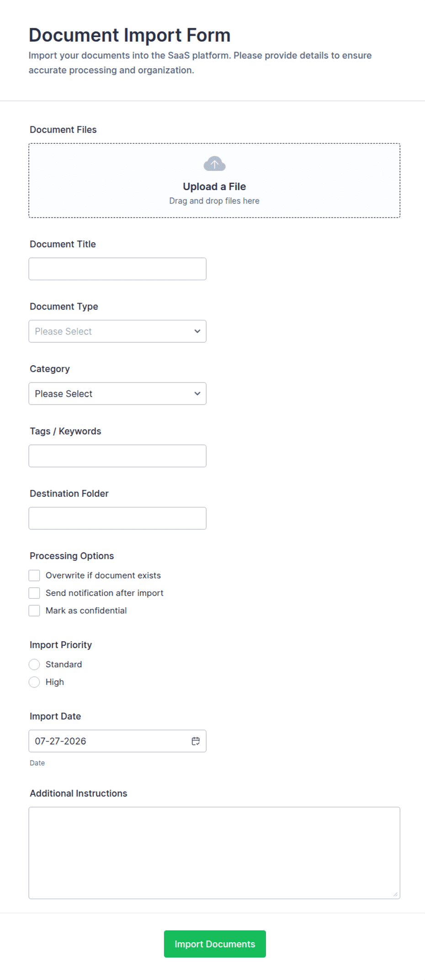Select the Destination Folder input
Screen dimensions: 425x980
pyautogui.click(x=117, y=518)
